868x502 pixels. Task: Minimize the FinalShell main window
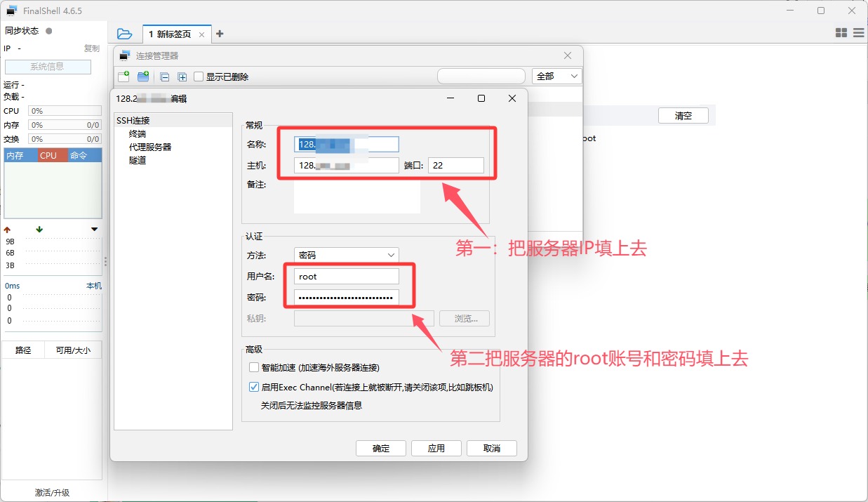coord(789,11)
